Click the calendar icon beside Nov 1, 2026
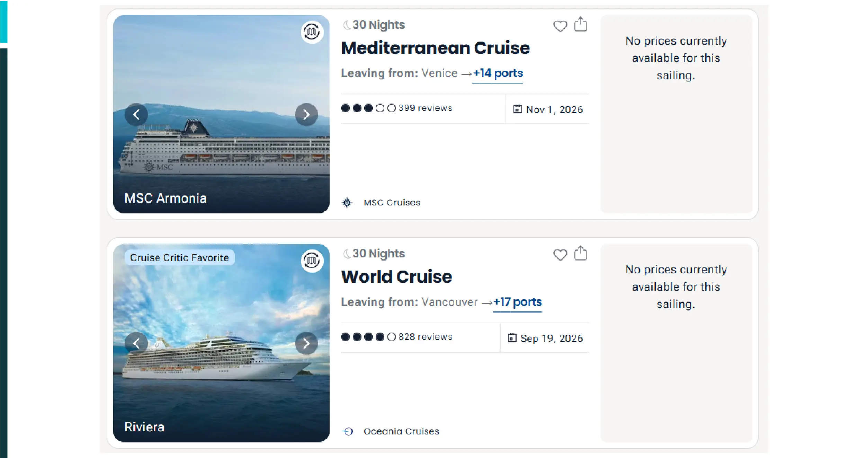Image resolution: width=868 pixels, height=458 pixels. pos(517,109)
